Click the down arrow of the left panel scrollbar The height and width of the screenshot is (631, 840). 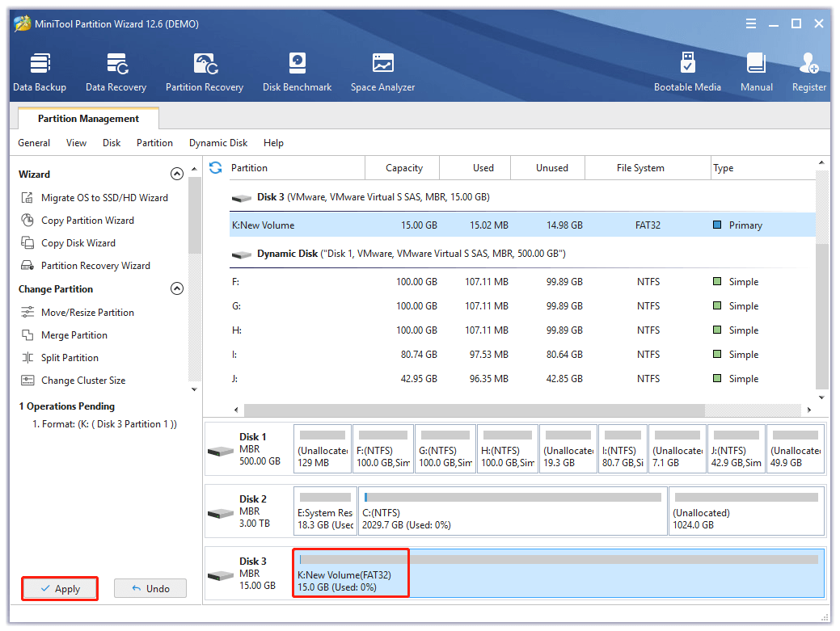tap(195, 389)
